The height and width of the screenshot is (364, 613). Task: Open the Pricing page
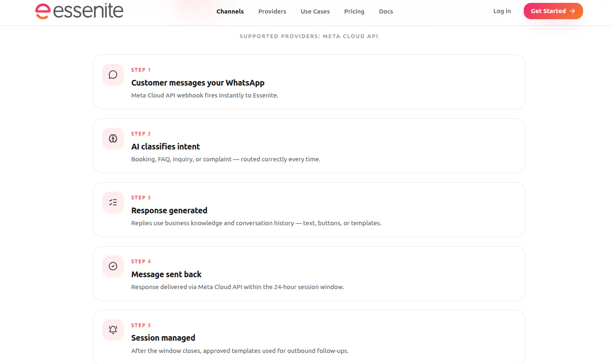click(x=354, y=11)
